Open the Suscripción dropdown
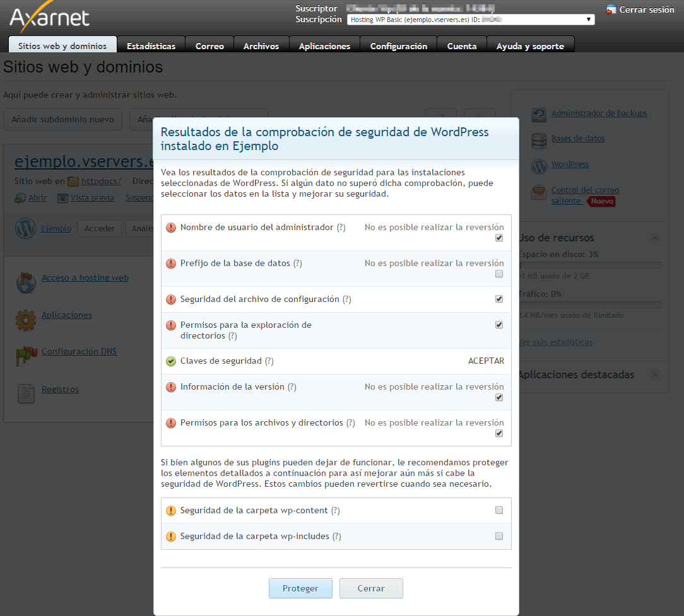684x616 pixels. click(471, 20)
